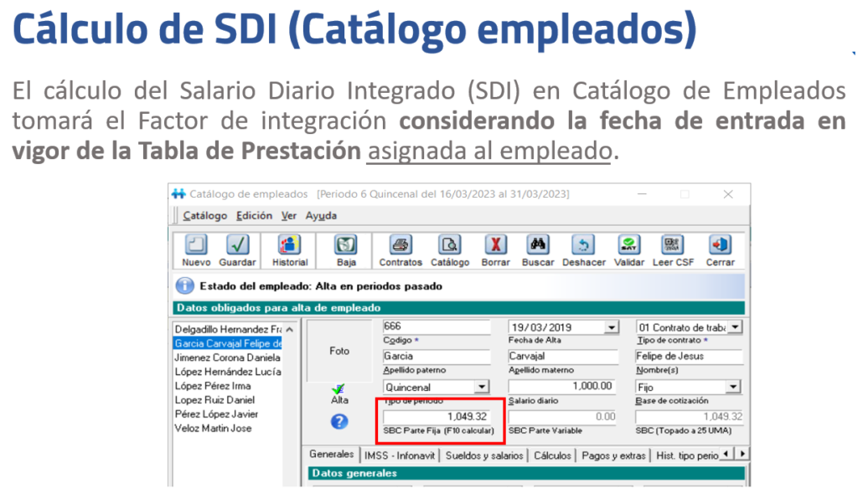The image size is (858, 504).
Task: Switch to the Sueldos y salarios tab
Action: 485,455
